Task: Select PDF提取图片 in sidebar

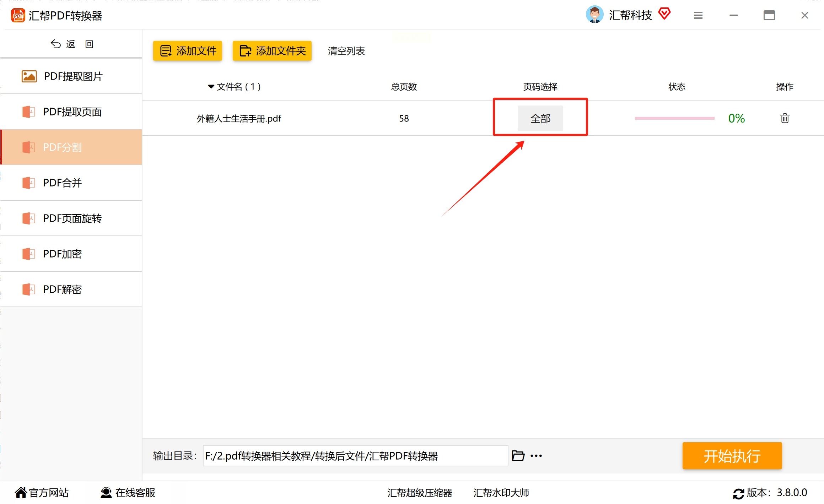Action: click(73, 76)
